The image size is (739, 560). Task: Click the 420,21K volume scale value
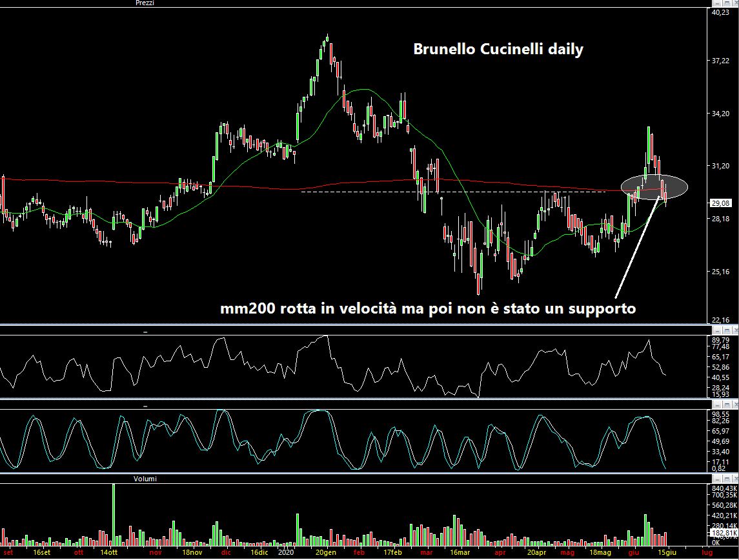724,515
